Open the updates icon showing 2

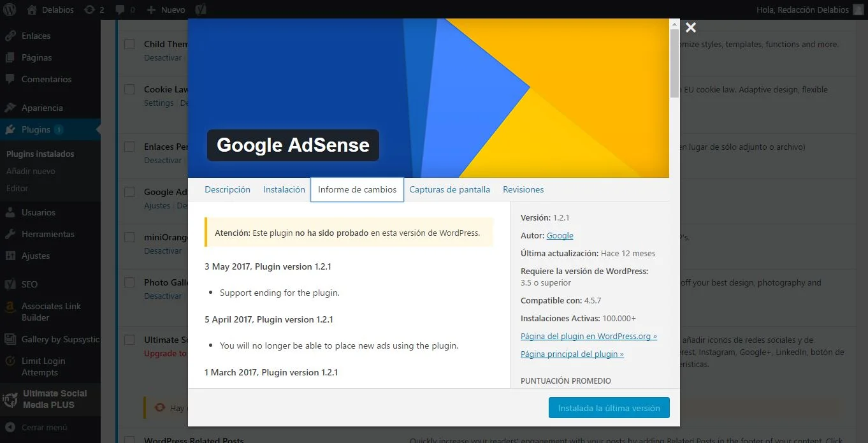93,10
